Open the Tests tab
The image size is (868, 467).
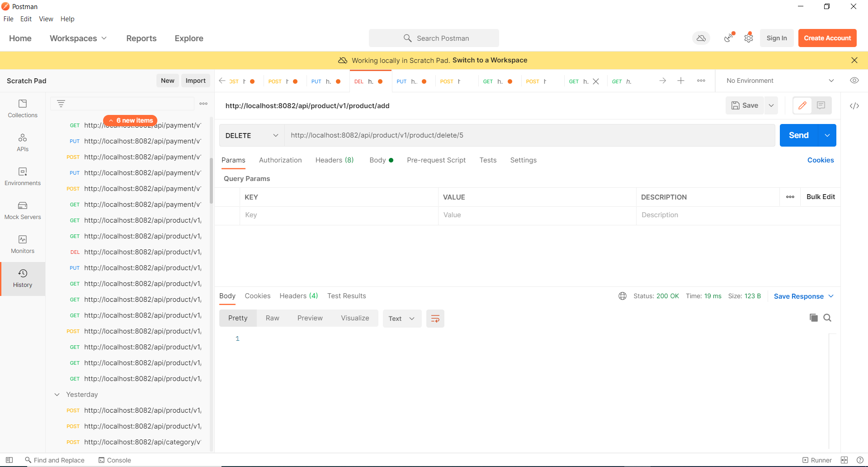click(x=488, y=160)
